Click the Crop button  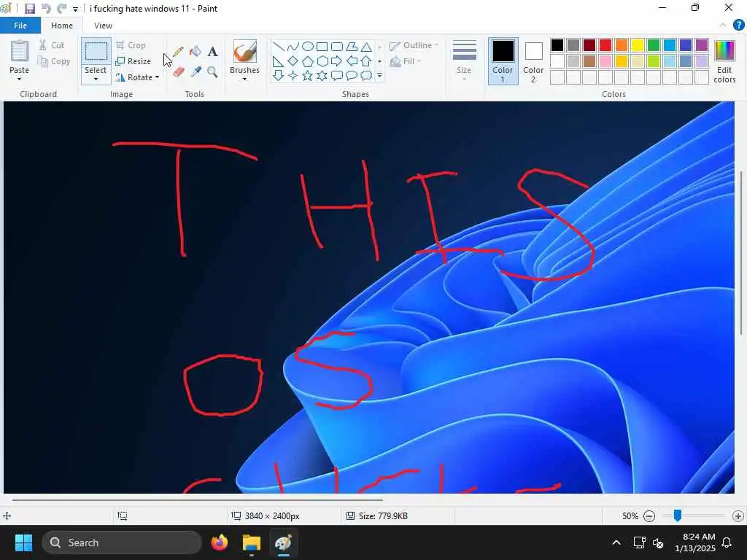(131, 45)
